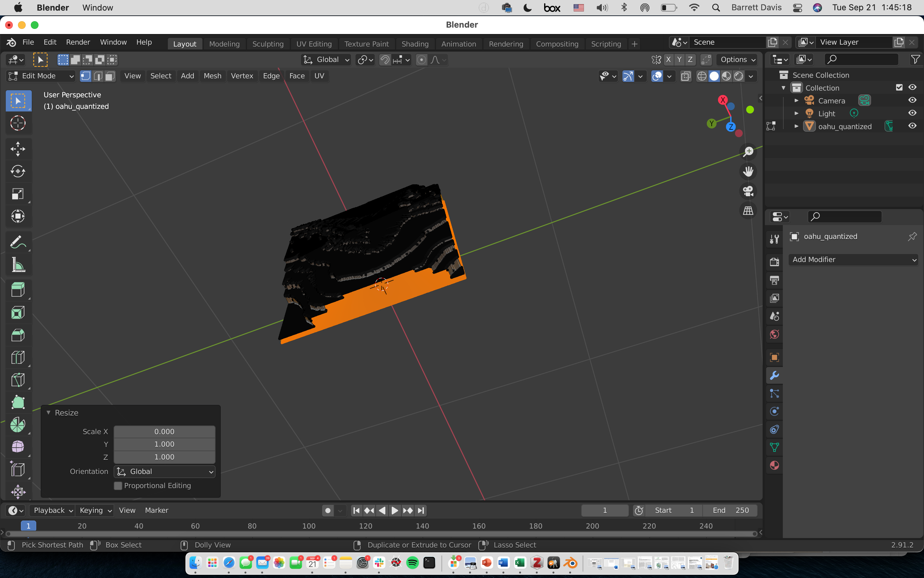924x578 pixels.
Task: Hide the Light object in outliner
Action: [x=912, y=113]
